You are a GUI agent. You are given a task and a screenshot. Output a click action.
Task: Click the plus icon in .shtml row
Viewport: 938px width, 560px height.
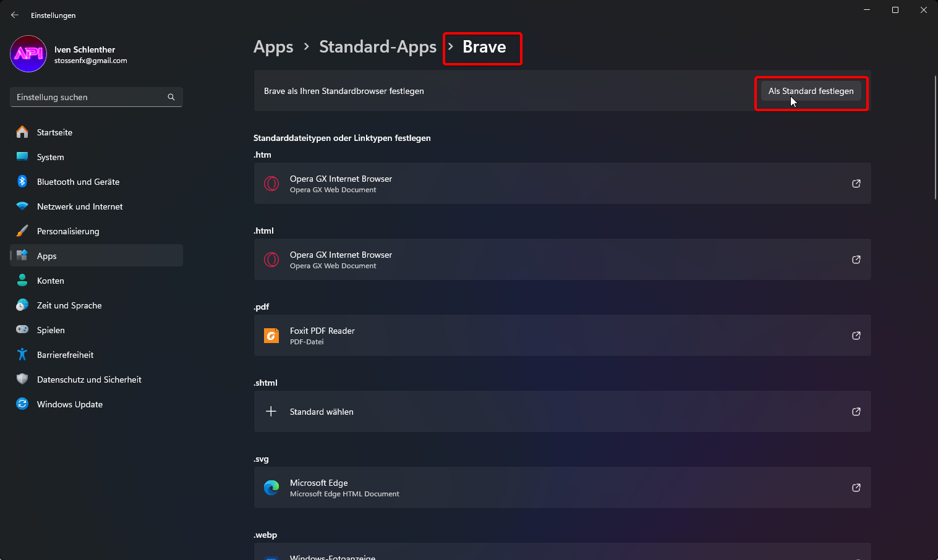[271, 412]
